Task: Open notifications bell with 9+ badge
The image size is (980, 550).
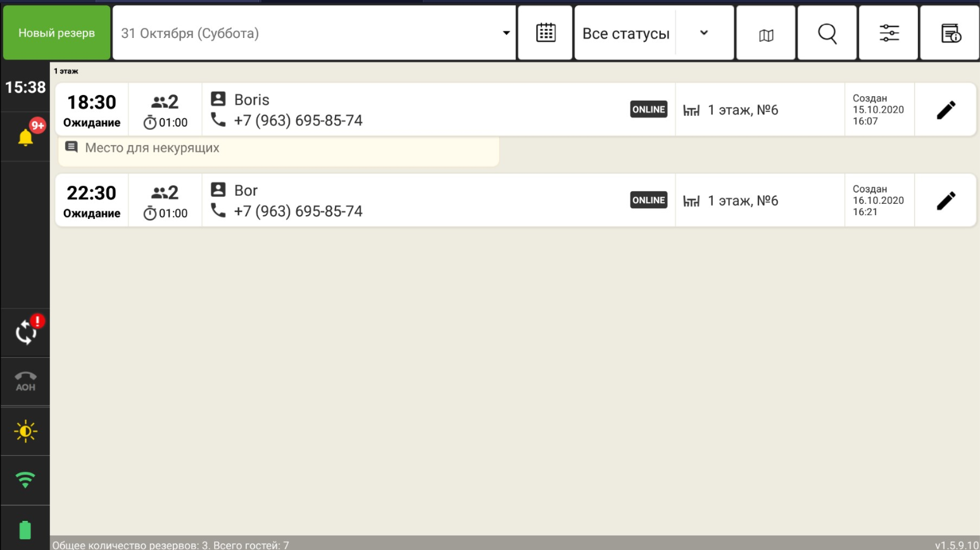Action: coord(25,137)
